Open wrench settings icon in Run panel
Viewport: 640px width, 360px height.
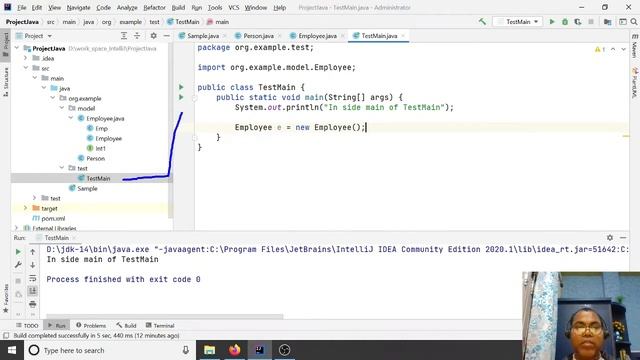click(x=18, y=265)
